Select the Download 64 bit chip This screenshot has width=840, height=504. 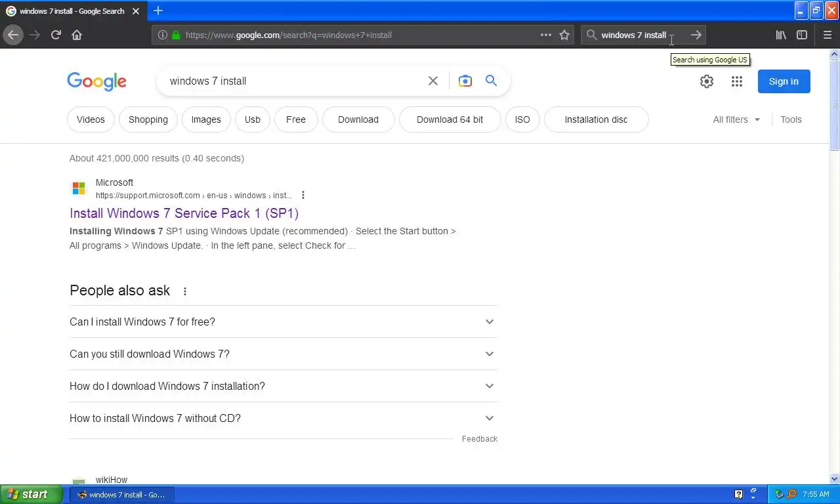coord(450,119)
